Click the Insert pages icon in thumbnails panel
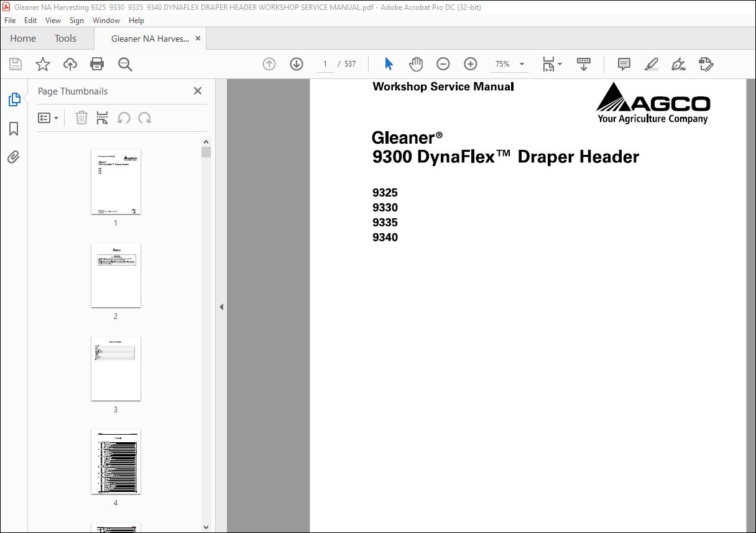The width and height of the screenshot is (756, 533). [103, 118]
